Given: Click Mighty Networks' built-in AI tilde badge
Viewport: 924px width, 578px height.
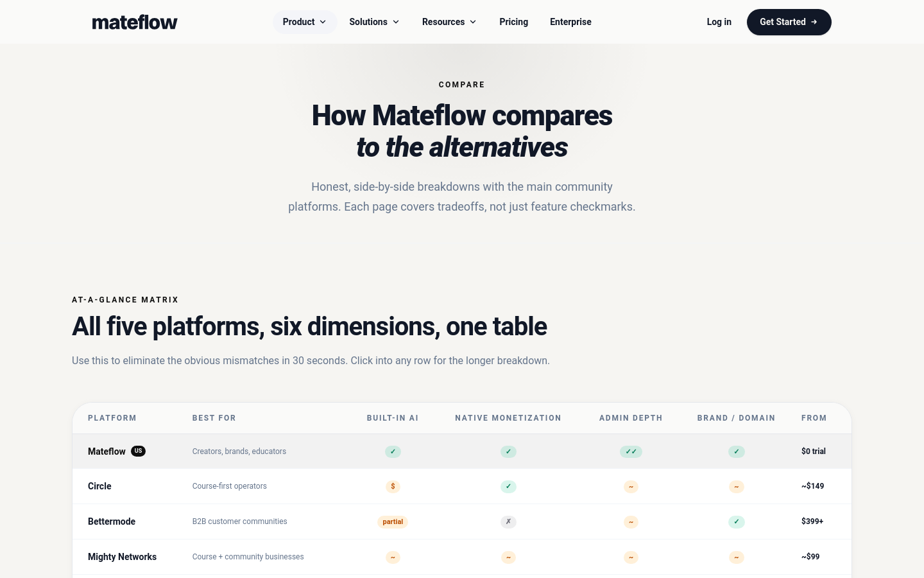Looking at the screenshot, I should click(x=393, y=557).
